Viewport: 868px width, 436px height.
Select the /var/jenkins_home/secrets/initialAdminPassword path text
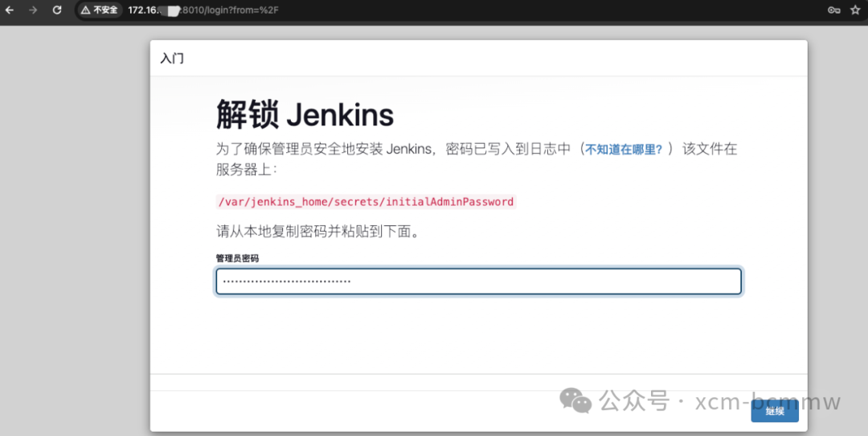[x=366, y=202]
